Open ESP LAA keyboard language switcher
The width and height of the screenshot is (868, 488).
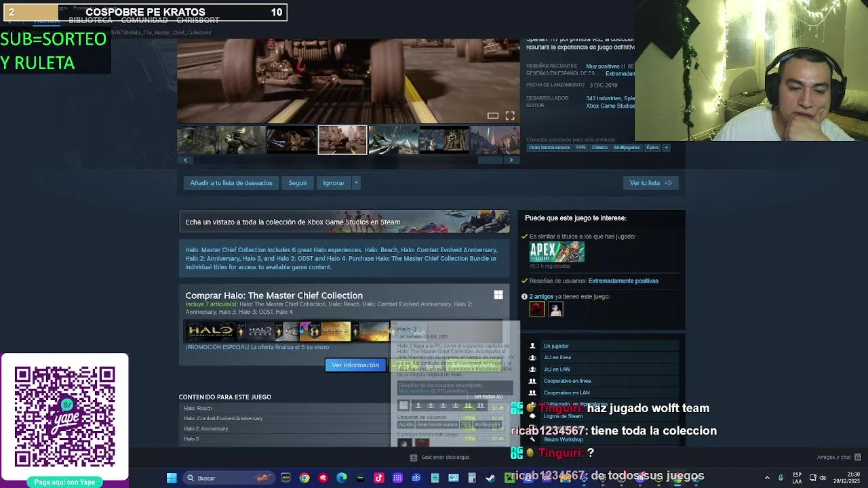(797, 479)
